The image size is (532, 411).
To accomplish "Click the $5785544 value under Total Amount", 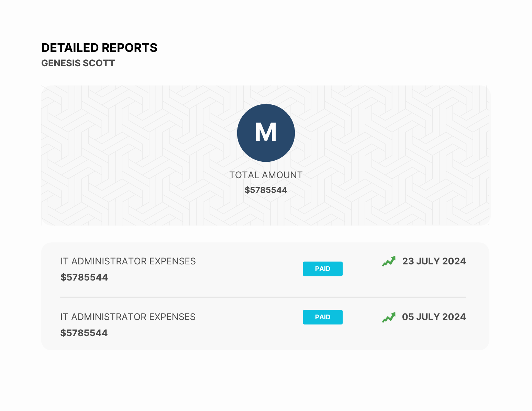I will [266, 190].
